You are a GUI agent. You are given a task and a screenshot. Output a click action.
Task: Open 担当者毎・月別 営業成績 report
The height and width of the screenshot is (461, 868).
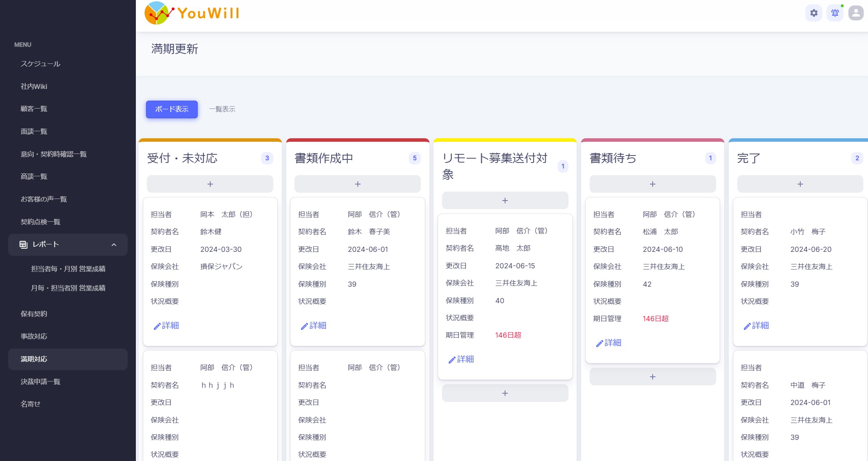click(68, 269)
